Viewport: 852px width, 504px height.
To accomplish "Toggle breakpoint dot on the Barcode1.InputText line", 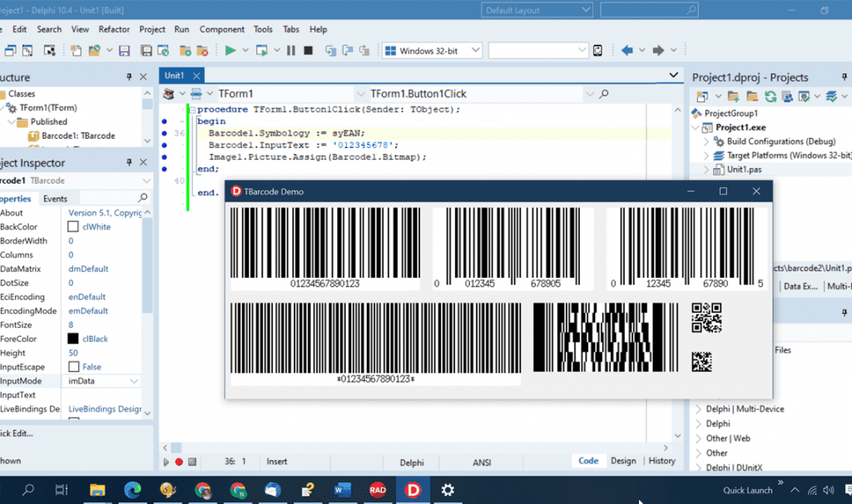I will (164, 145).
